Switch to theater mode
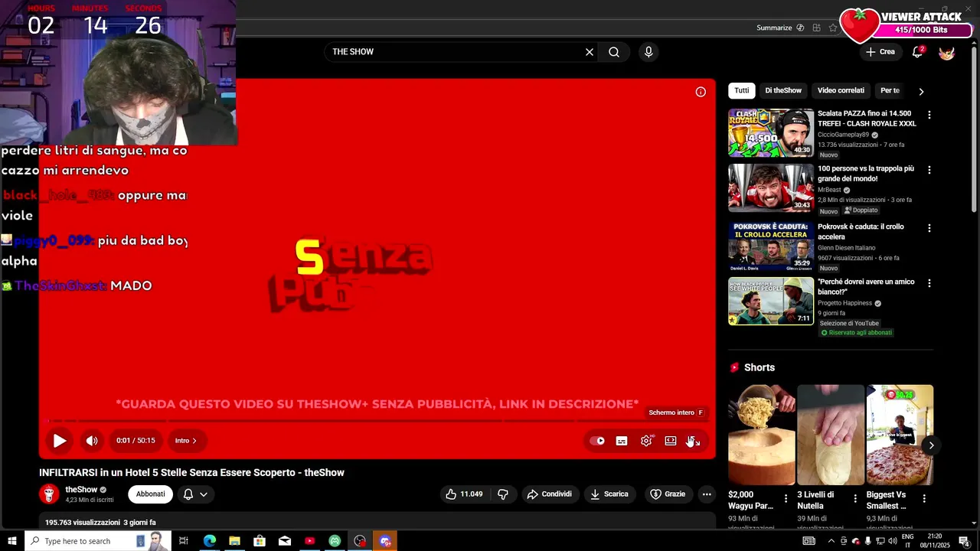 pyautogui.click(x=671, y=441)
